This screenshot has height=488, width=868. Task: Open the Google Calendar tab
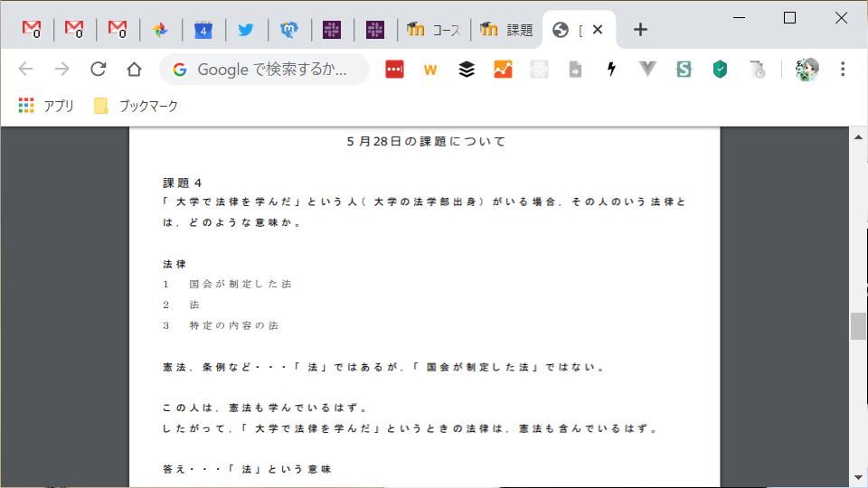[x=203, y=30]
